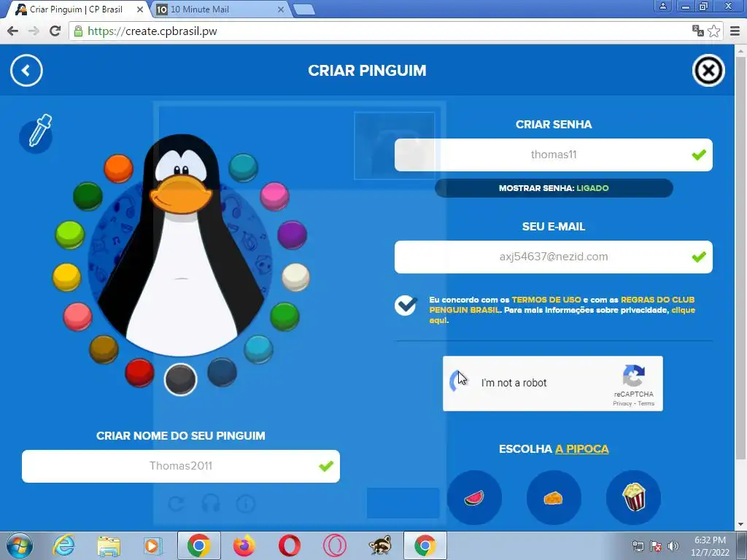Image resolution: width=747 pixels, height=560 pixels.
Task: Click the translate page icon
Action: [x=697, y=31]
